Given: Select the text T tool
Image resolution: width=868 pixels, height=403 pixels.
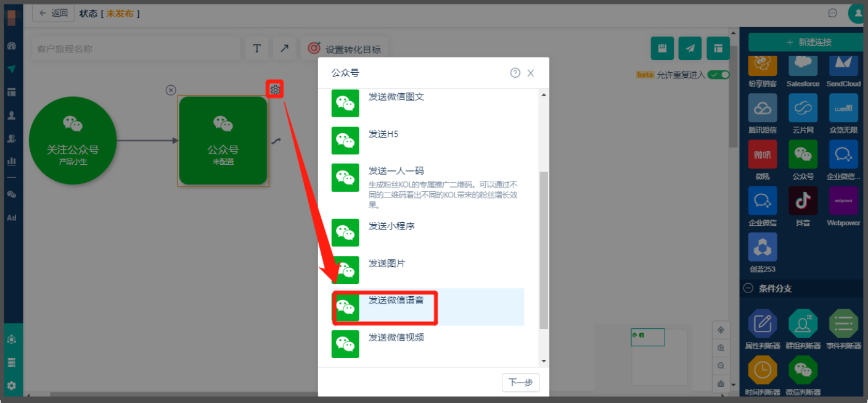Looking at the screenshot, I should pos(257,49).
